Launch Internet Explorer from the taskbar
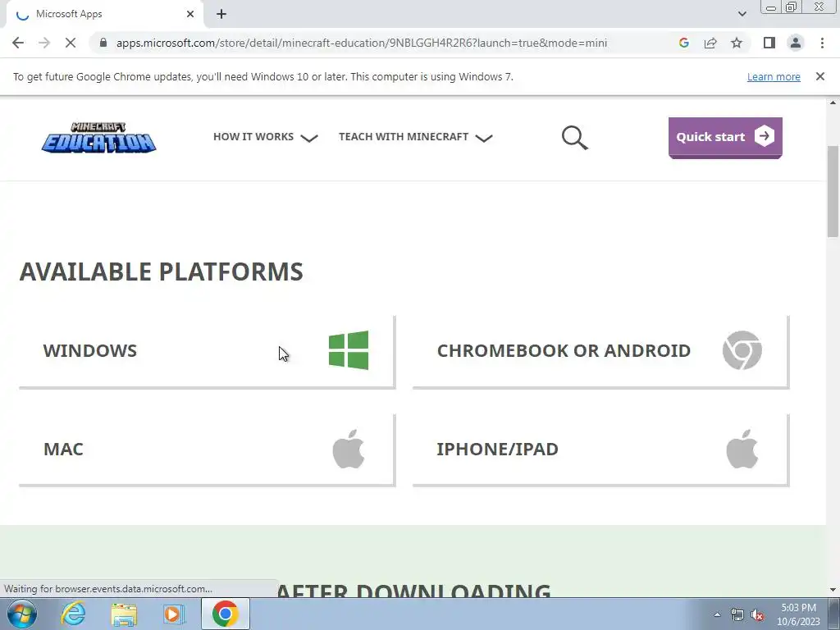840x630 pixels. [73, 614]
